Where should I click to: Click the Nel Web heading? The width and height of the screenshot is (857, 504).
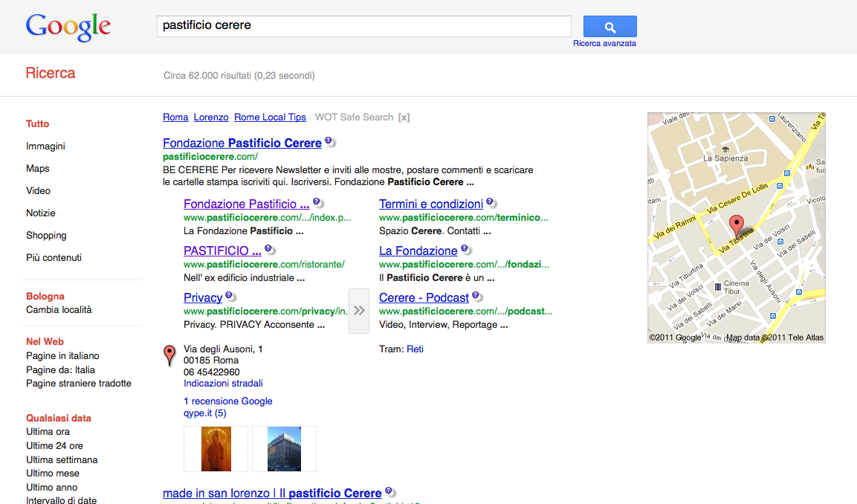click(45, 341)
